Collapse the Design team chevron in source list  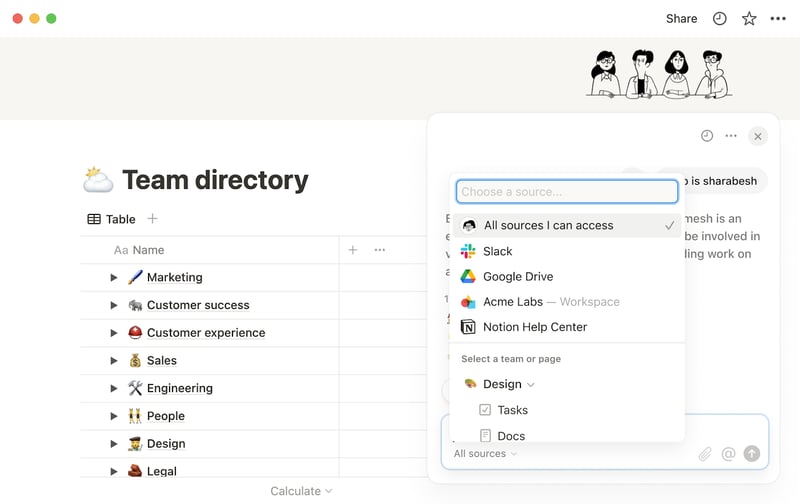531,385
